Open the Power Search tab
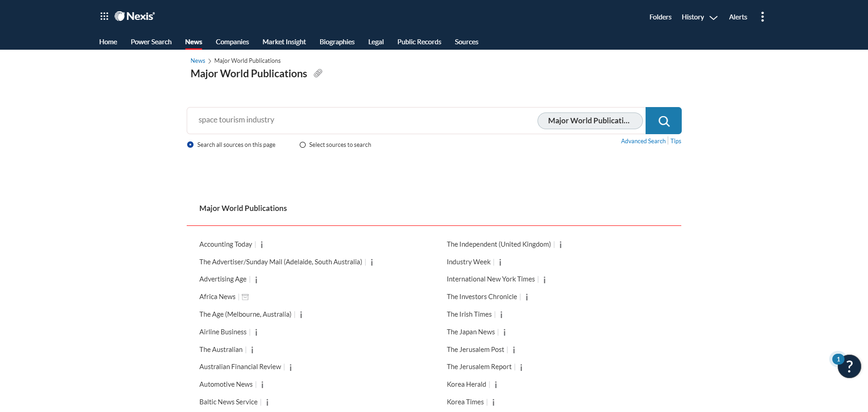868x412 pixels. (151, 42)
